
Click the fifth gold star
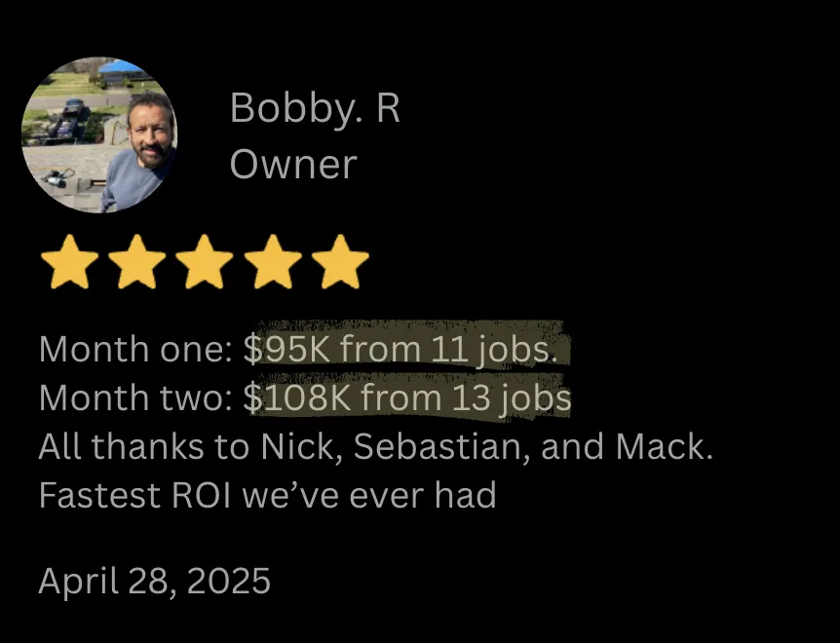pos(340,262)
